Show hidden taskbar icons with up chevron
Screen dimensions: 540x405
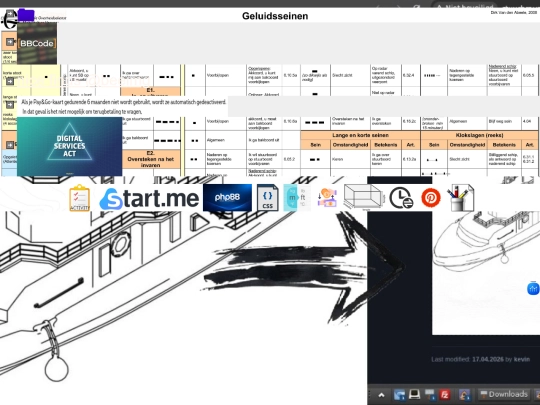tap(382, 395)
